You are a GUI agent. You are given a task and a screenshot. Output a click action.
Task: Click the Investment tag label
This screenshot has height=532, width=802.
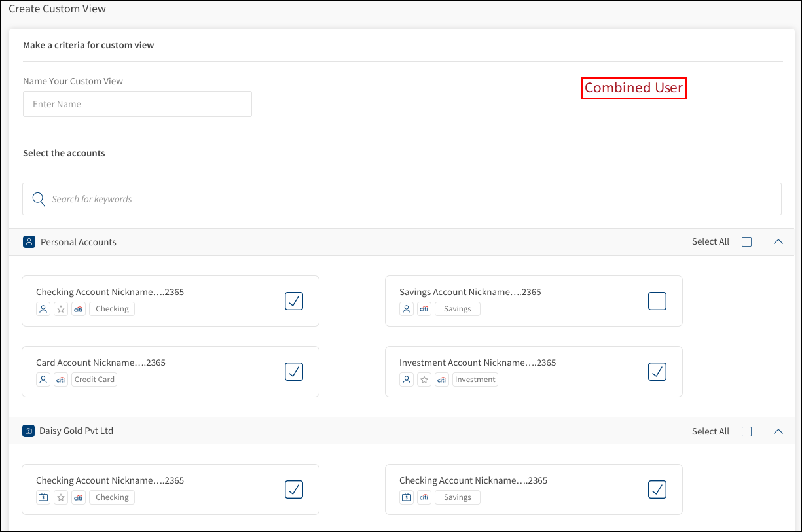point(475,380)
